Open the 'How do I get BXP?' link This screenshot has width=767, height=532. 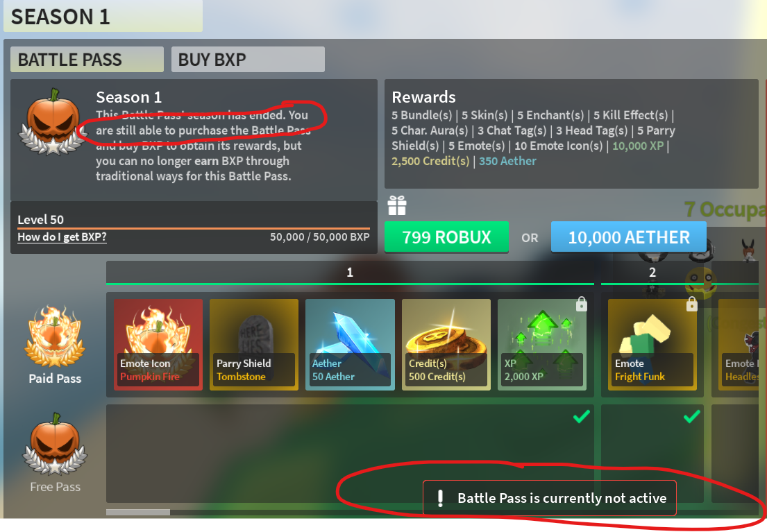(62, 237)
